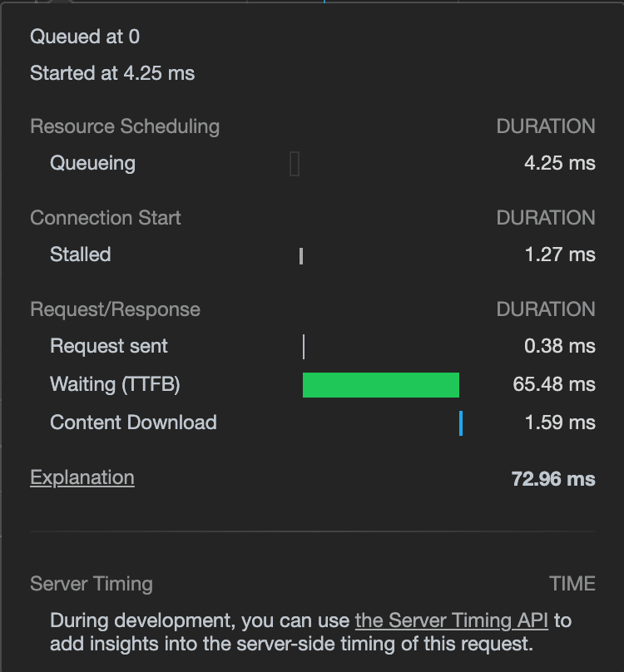The image size is (624, 672).
Task: Select the Content Download row label
Action: [133, 422]
